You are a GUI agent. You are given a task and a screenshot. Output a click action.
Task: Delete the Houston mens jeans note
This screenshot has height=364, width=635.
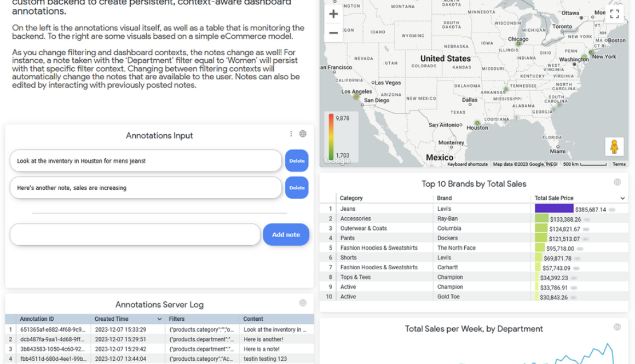point(297,161)
